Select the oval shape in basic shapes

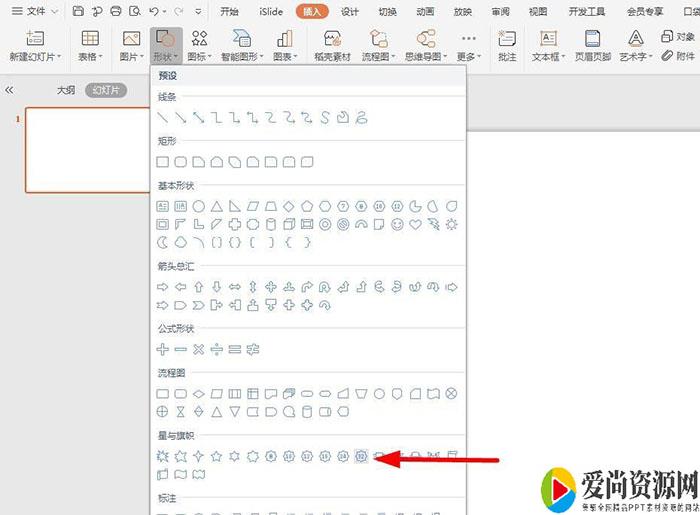click(x=199, y=206)
